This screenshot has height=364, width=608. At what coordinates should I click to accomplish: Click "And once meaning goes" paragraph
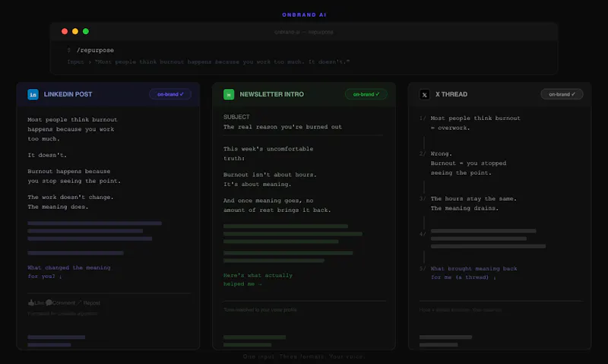tap(277, 205)
